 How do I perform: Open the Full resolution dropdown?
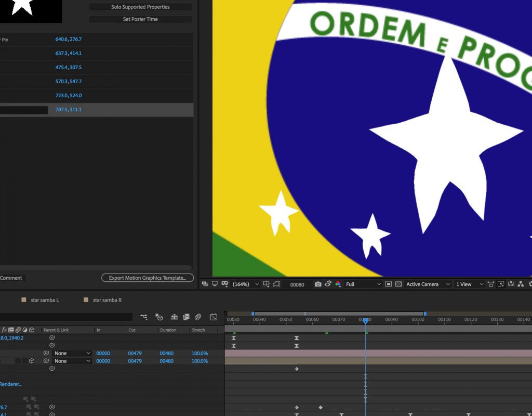click(363, 284)
